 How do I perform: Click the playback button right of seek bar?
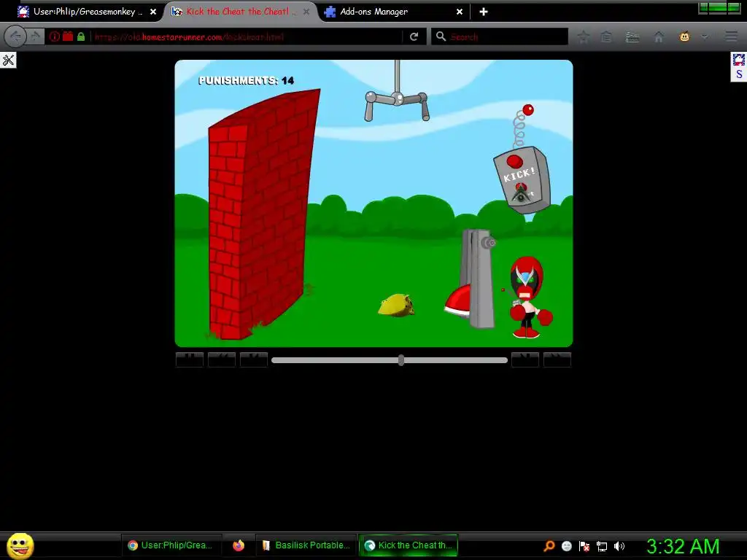point(525,359)
